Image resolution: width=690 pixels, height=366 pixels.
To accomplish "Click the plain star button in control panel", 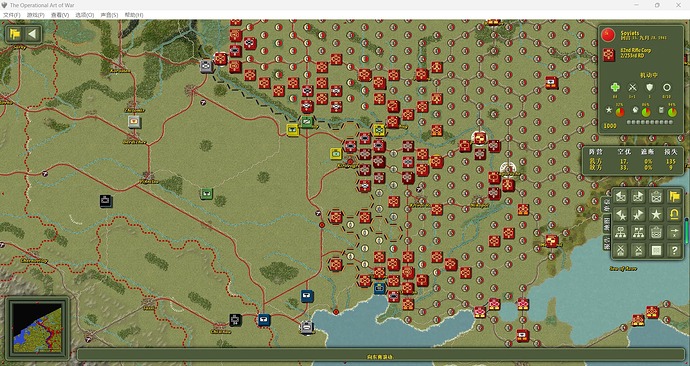I will coord(656,214).
